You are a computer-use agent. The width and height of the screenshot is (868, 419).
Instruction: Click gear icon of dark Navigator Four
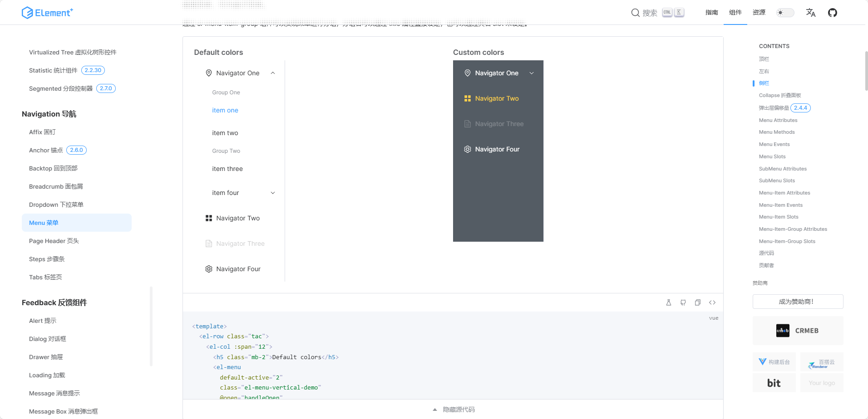[468, 149]
